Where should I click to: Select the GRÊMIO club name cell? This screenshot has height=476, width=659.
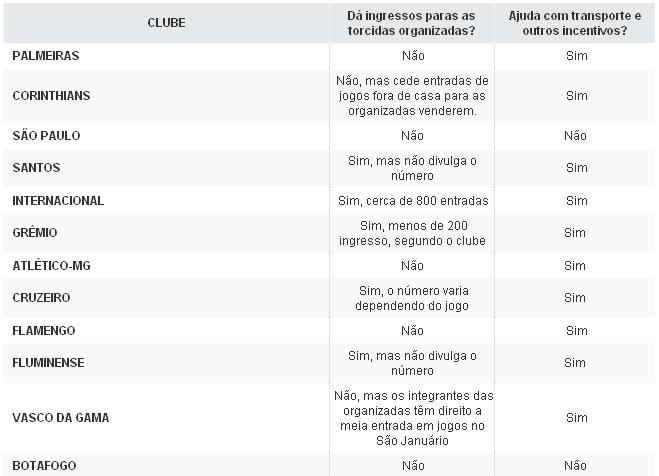(35, 233)
